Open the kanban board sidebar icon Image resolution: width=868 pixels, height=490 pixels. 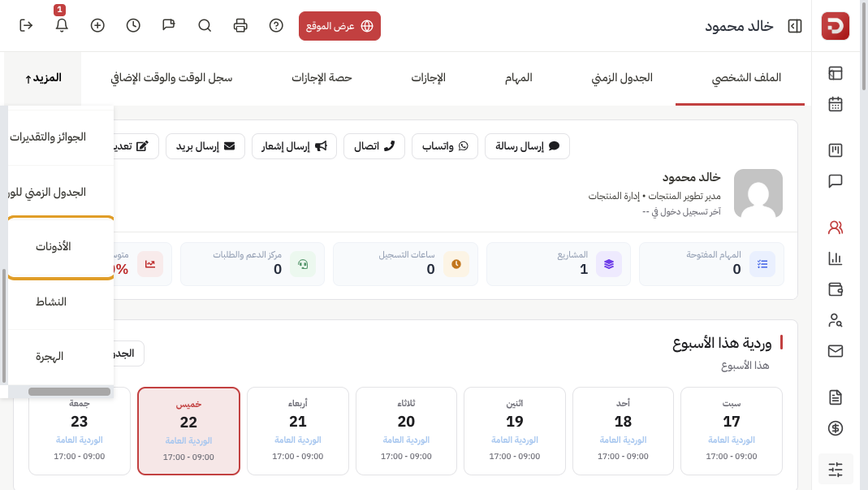836,150
